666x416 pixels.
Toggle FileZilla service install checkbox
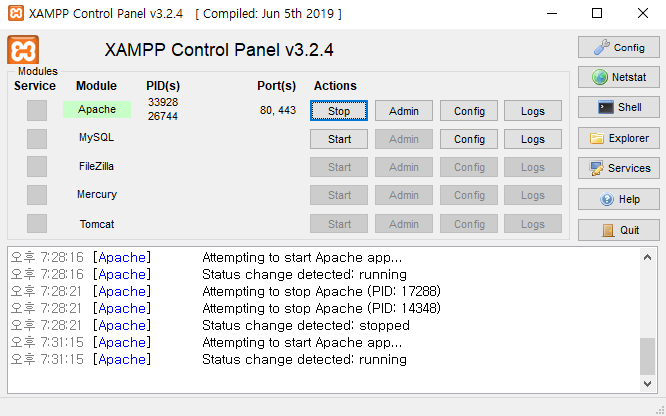point(37,167)
